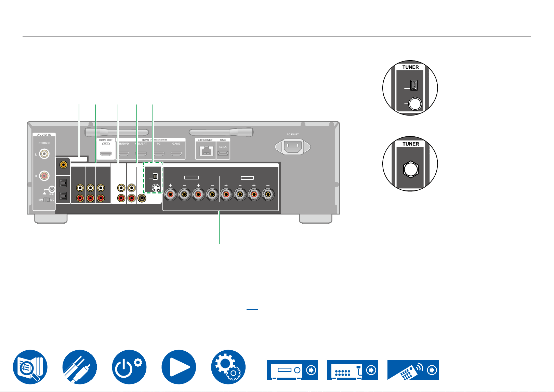The height and width of the screenshot is (392, 554).
Task: Select the HDMI OUT ARC port
Action: pyautogui.click(x=106, y=154)
